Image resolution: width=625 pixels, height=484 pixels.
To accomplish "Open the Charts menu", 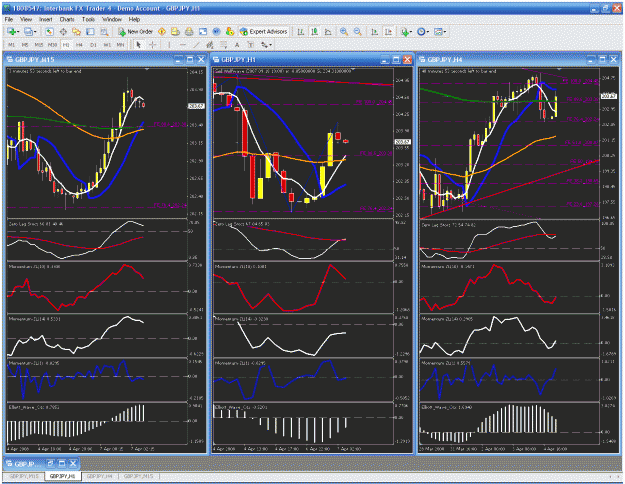I will pos(67,19).
